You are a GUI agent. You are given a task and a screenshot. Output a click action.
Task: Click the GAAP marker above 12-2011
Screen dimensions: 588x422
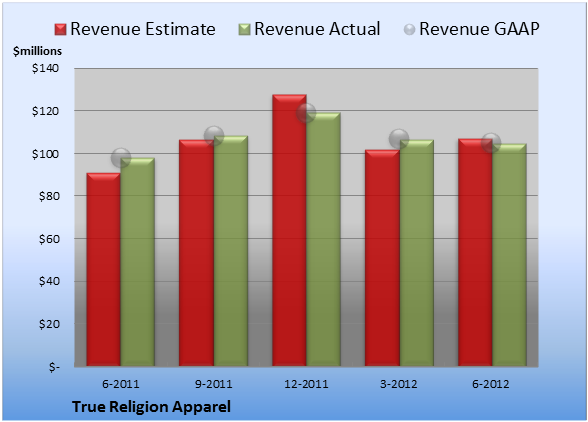(306, 113)
